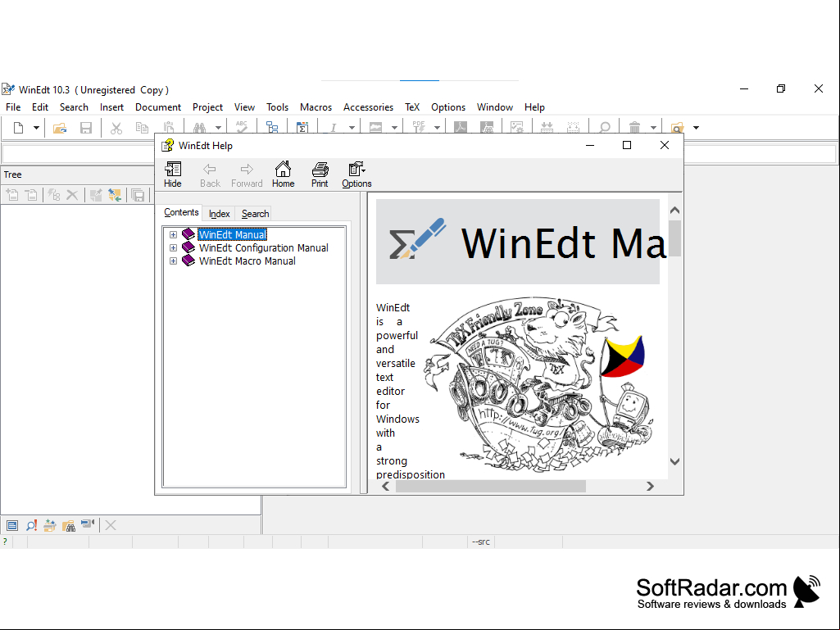This screenshot has width=840, height=630.
Task: Click the Cut scissors icon
Action: coord(116,128)
